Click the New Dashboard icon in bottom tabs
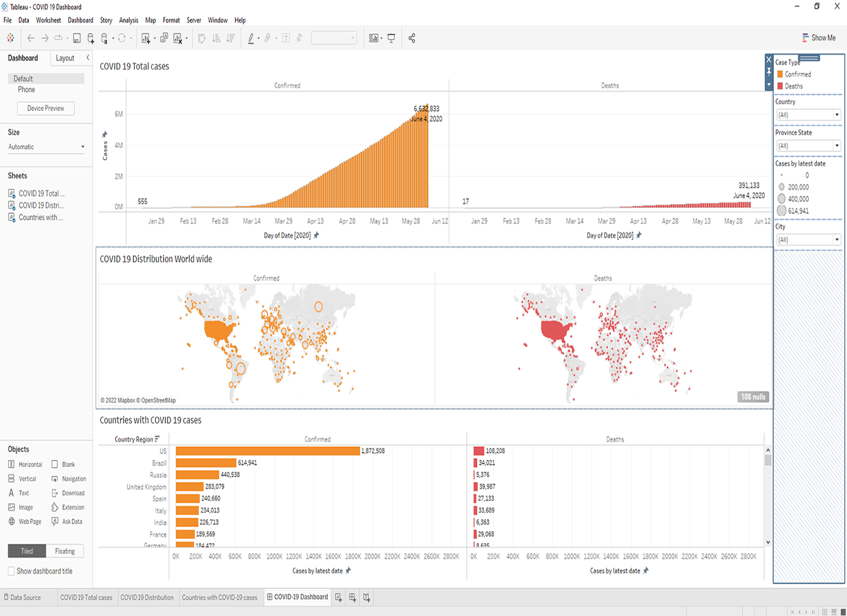 [x=352, y=597]
